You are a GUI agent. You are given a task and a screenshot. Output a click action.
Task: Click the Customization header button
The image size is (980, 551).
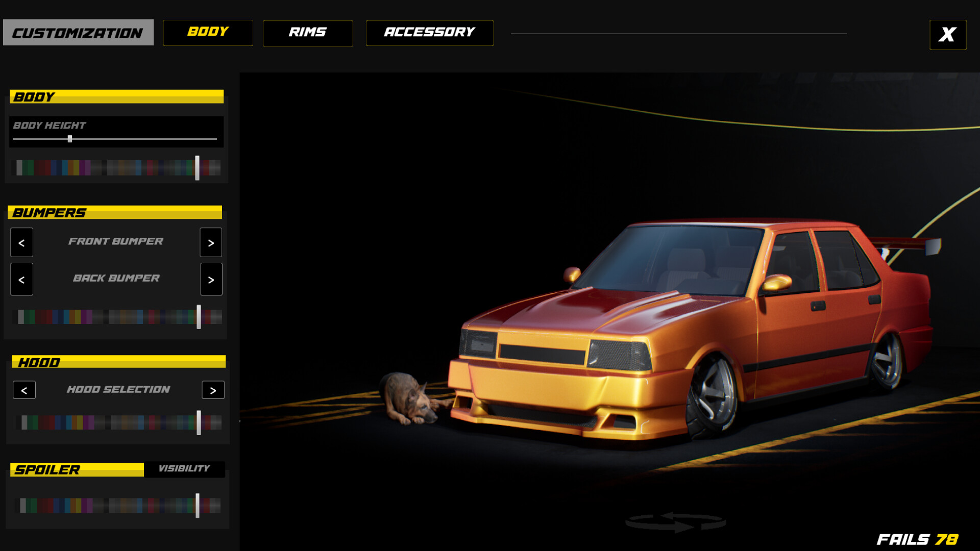pyautogui.click(x=78, y=33)
